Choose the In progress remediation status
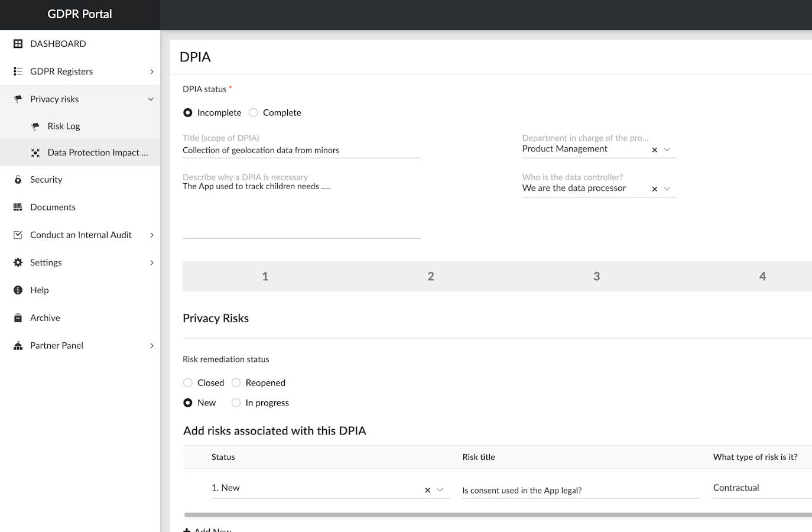Screen dimensions: 812x532 [x=236, y=403]
